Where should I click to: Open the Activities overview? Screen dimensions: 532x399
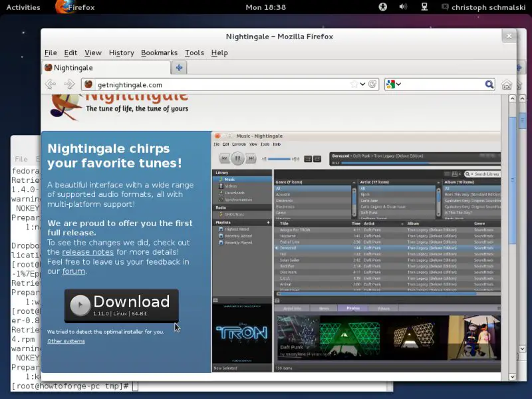(23, 7)
